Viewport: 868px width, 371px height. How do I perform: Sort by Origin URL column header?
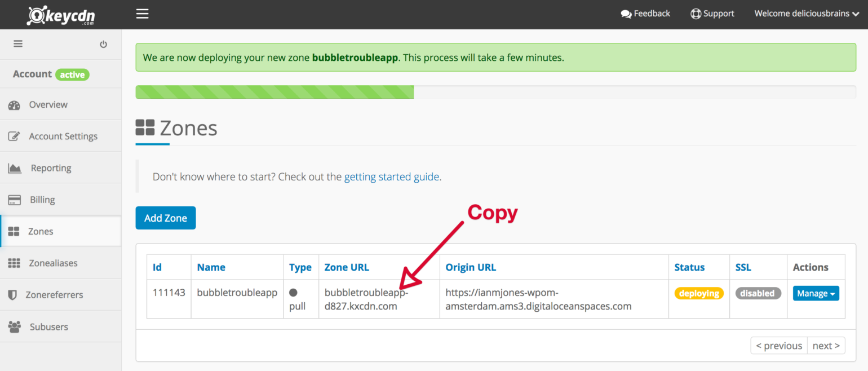point(471,267)
